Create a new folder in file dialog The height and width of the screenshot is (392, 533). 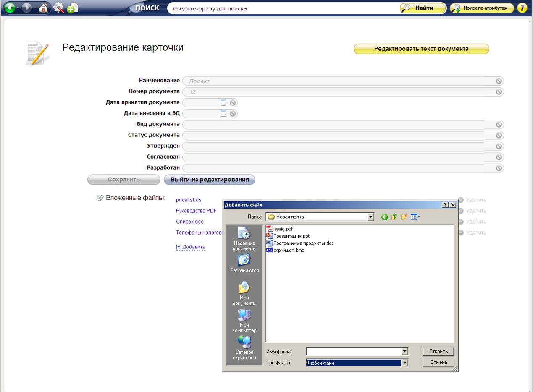404,217
